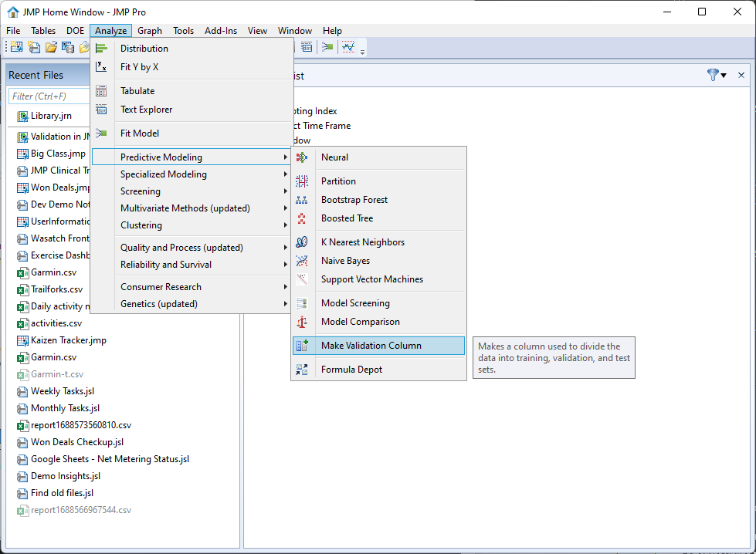The image size is (756, 554).
Task: Click the Neural icon in the submenu
Action: (302, 157)
